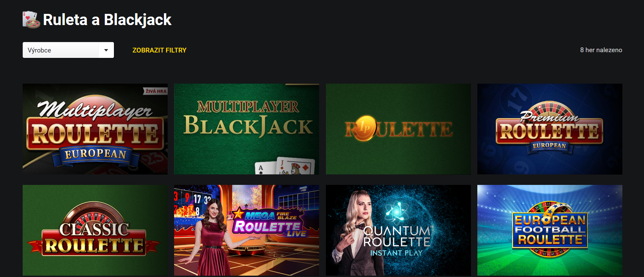Viewport: 644px width, 277px height.
Task: Click the Výrobce dropdown arrow
Action: coord(106,50)
